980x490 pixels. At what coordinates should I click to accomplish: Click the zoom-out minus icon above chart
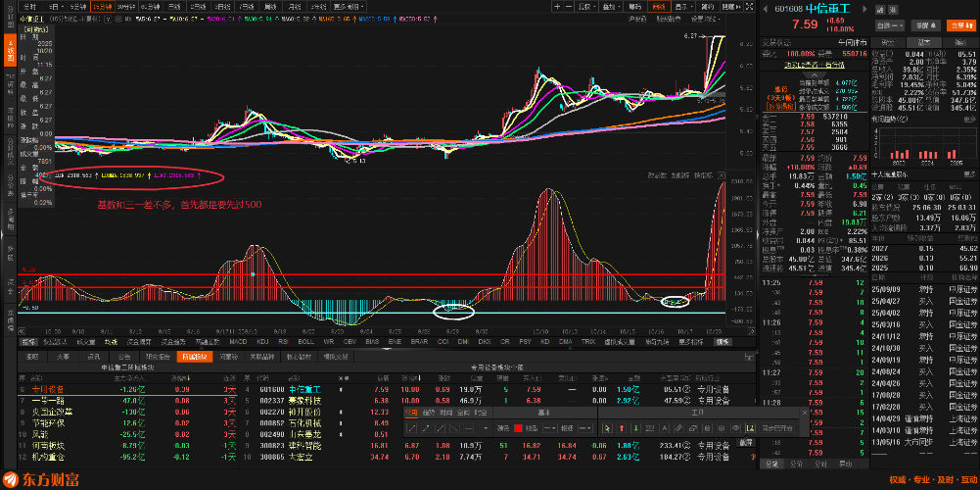(568, 7)
